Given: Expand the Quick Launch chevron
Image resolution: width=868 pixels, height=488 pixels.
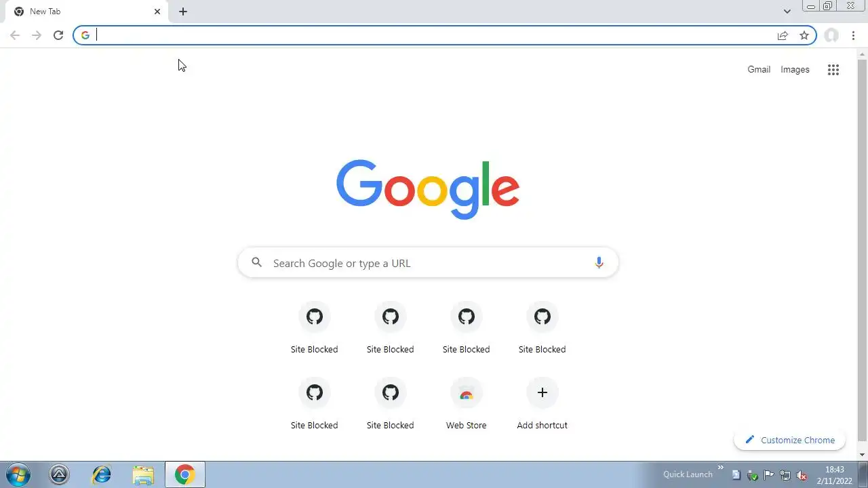Looking at the screenshot, I should click(x=720, y=468).
